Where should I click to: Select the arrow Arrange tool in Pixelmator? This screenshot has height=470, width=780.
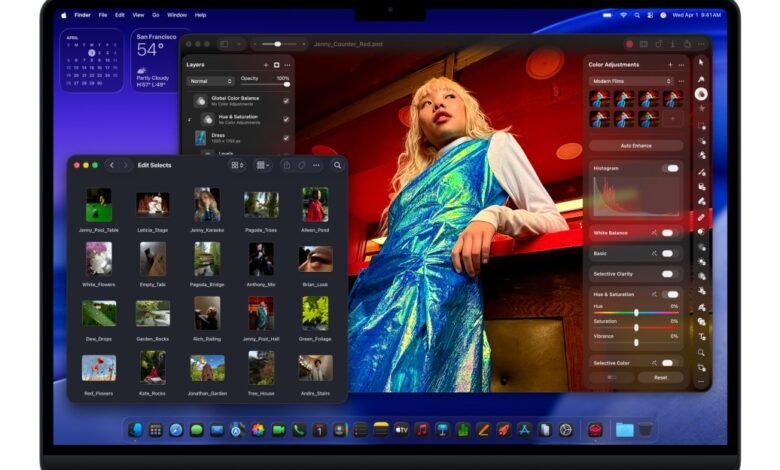click(x=701, y=63)
